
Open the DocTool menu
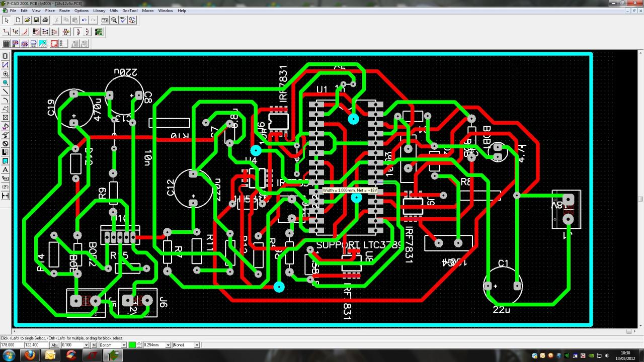[130, 11]
